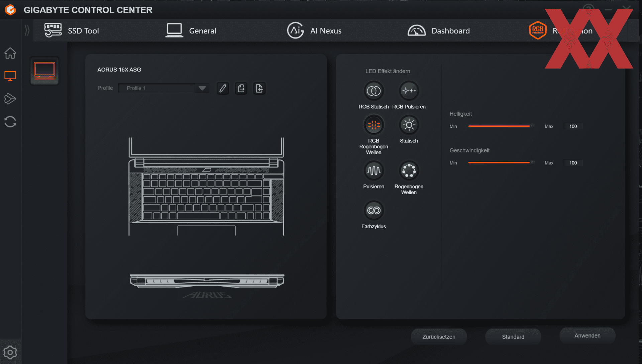Click the Standard button
This screenshot has width=642, height=364.
pos(513,337)
